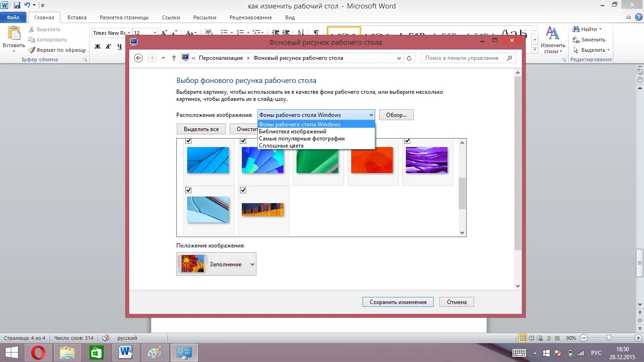Uncheck the blue diagonal wallpaper checkbox
The height and width of the screenshot is (362, 644).
click(189, 141)
